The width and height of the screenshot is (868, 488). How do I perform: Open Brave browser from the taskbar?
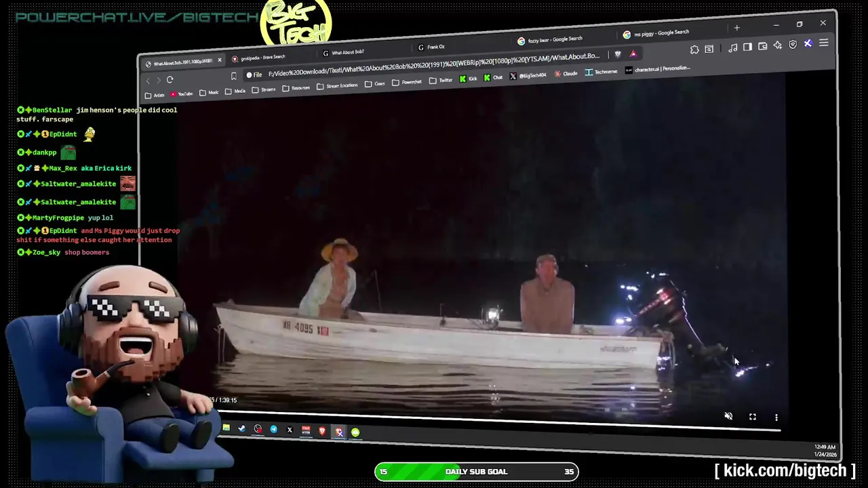click(322, 431)
